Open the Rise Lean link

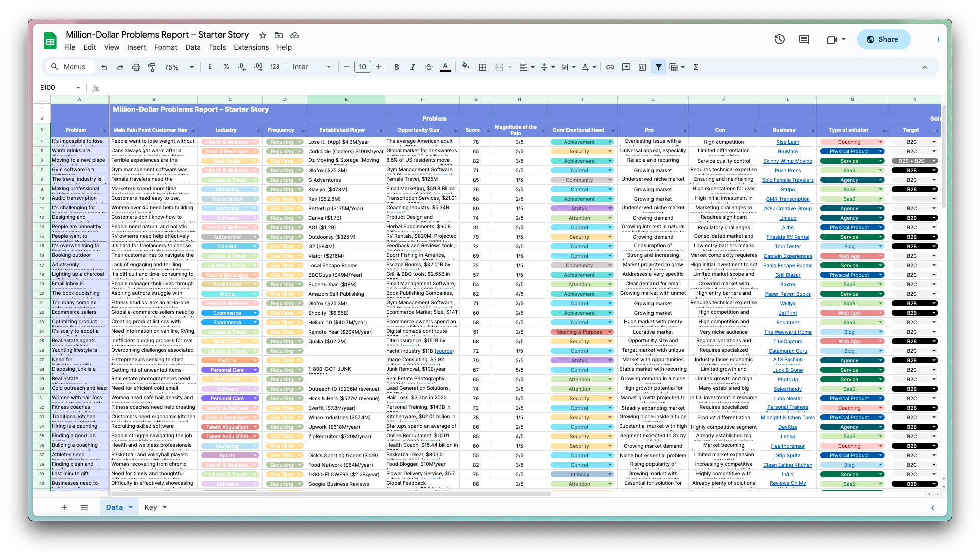click(788, 142)
